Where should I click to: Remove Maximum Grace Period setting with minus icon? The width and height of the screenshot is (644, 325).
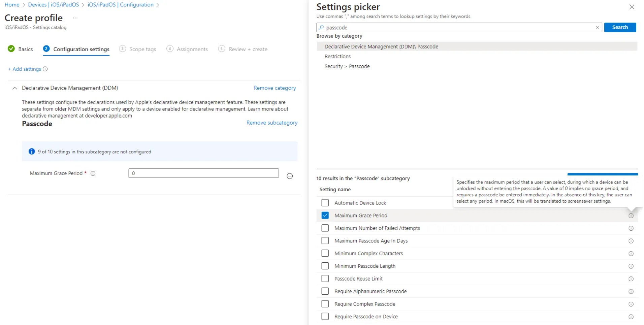(x=289, y=176)
